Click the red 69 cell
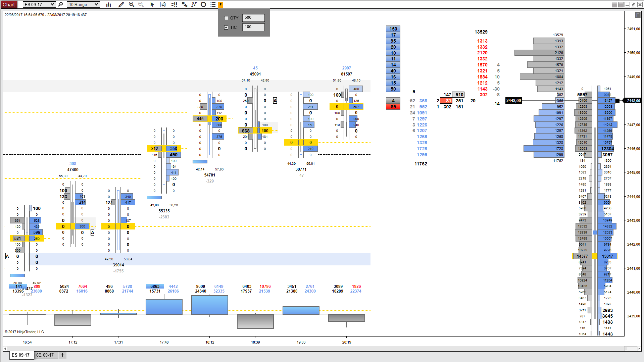Image resolution: width=644 pixels, height=362 pixels. (x=393, y=107)
